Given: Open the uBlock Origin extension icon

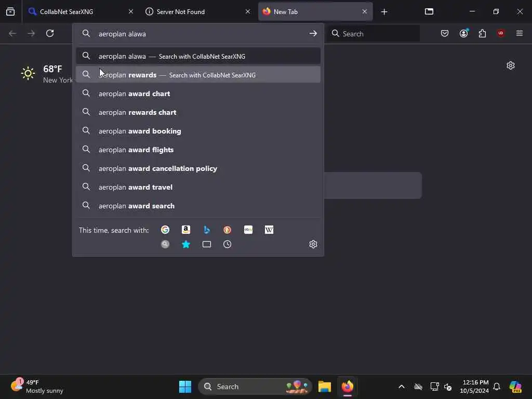Looking at the screenshot, I should [x=501, y=33].
